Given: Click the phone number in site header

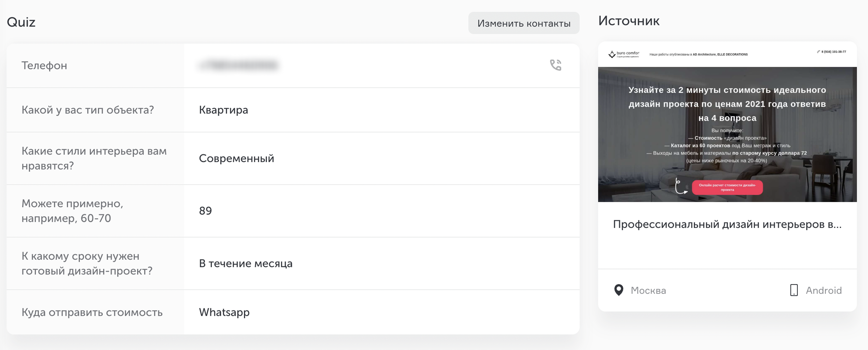Looking at the screenshot, I should pos(833,52).
